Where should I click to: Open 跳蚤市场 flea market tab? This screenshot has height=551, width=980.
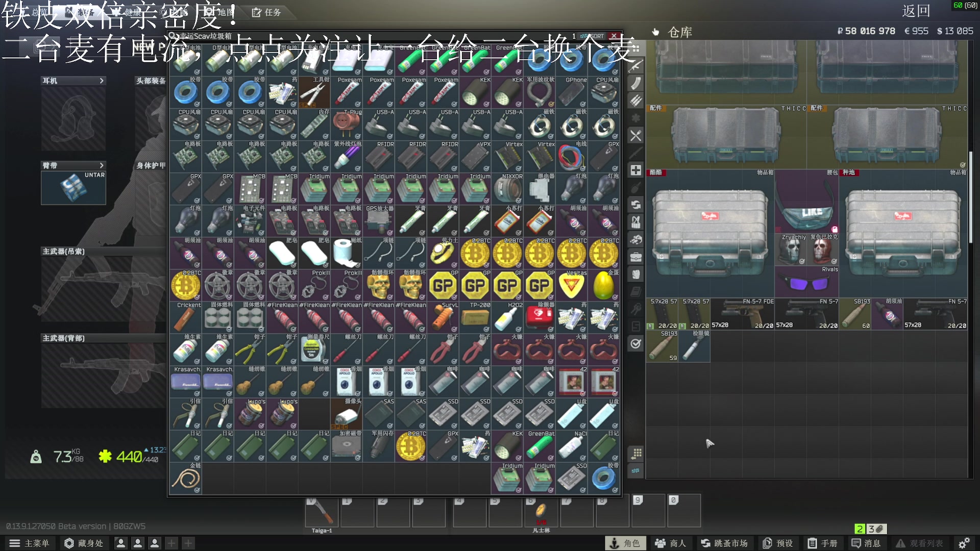[724, 543]
